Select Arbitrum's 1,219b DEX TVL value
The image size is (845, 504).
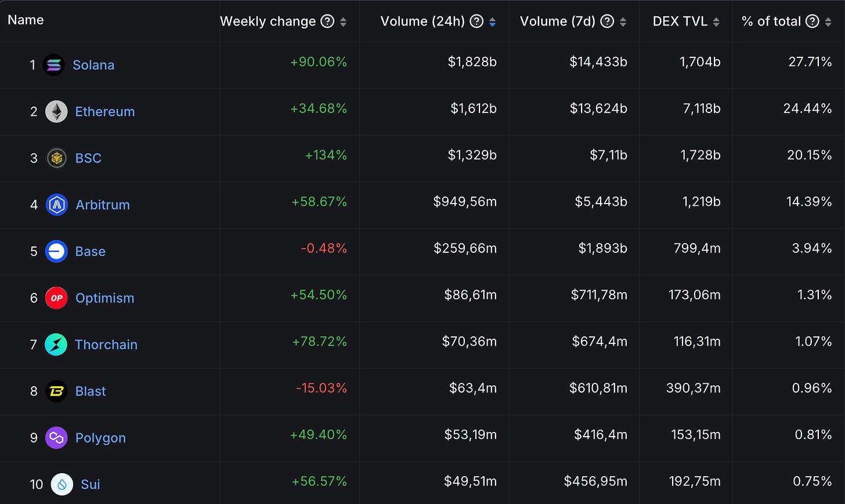pos(702,202)
